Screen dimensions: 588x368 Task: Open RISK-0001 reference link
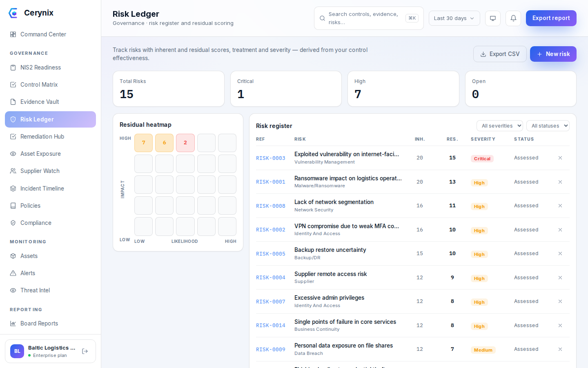pos(271,182)
